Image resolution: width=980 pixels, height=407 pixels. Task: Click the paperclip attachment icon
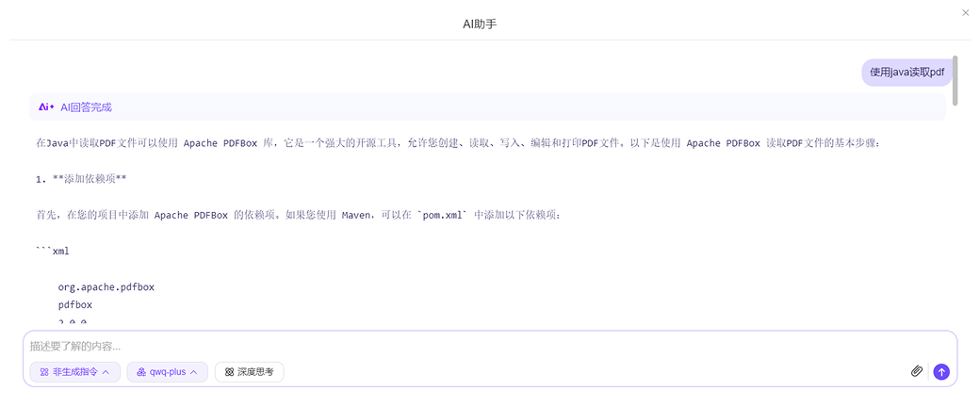[x=916, y=371]
